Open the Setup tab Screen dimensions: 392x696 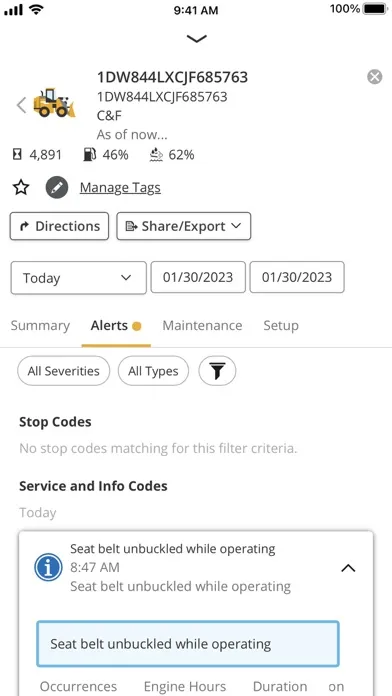281,325
